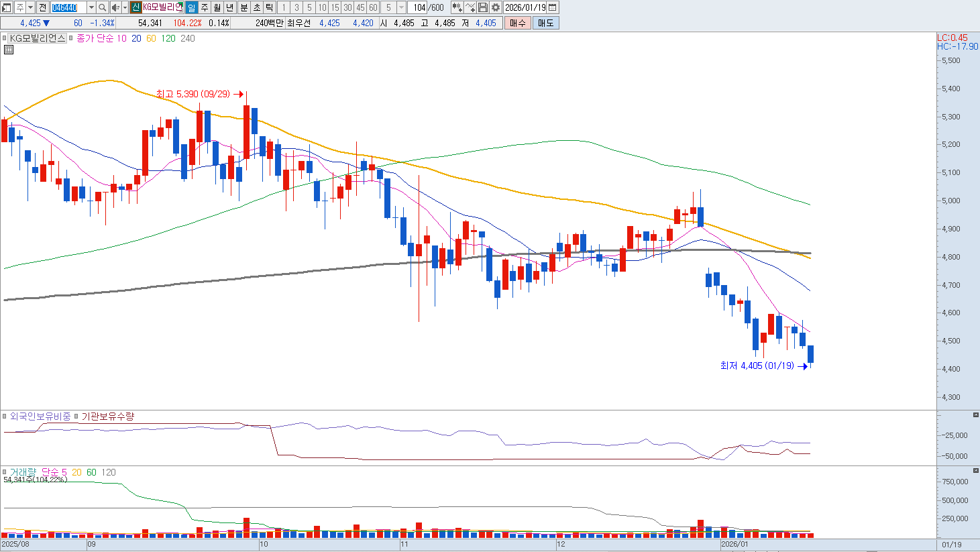
Task: Click the data table grid icon under KG모빌리언스
Action: (x=9, y=50)
